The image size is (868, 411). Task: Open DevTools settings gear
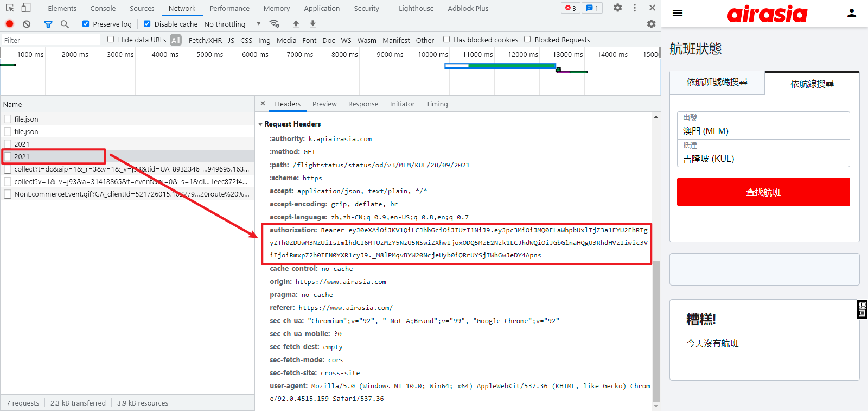[x=617, y=8]
